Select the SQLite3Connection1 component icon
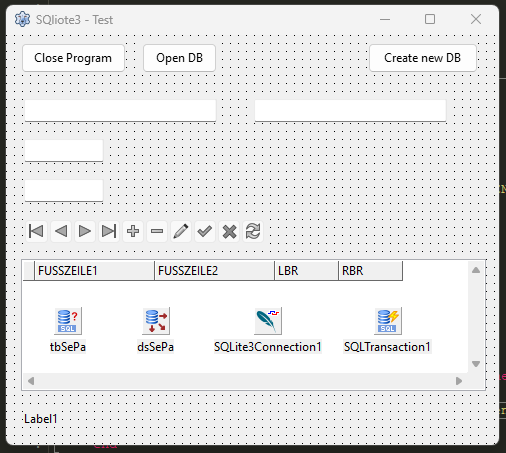The height and width of the screenshot is (453, 506). pos(268,321)
